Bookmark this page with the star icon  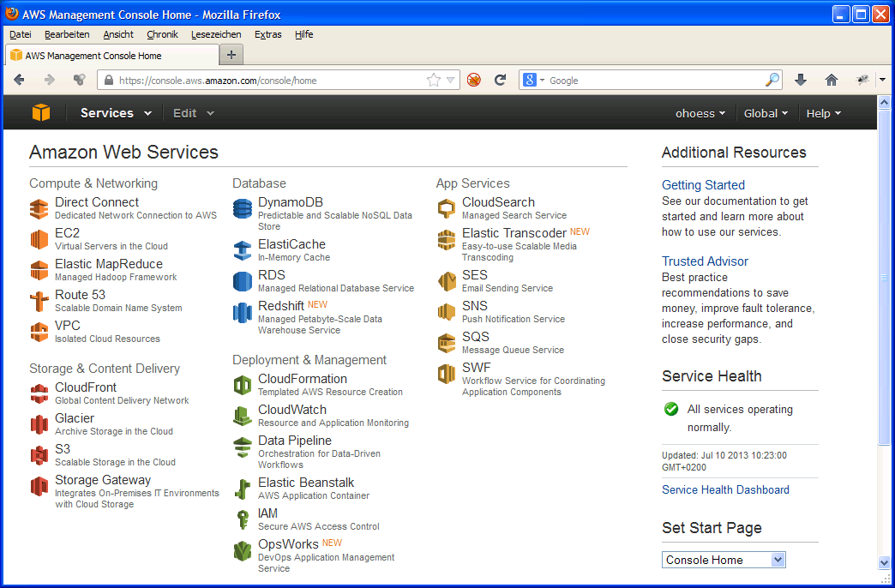[434, 80]
